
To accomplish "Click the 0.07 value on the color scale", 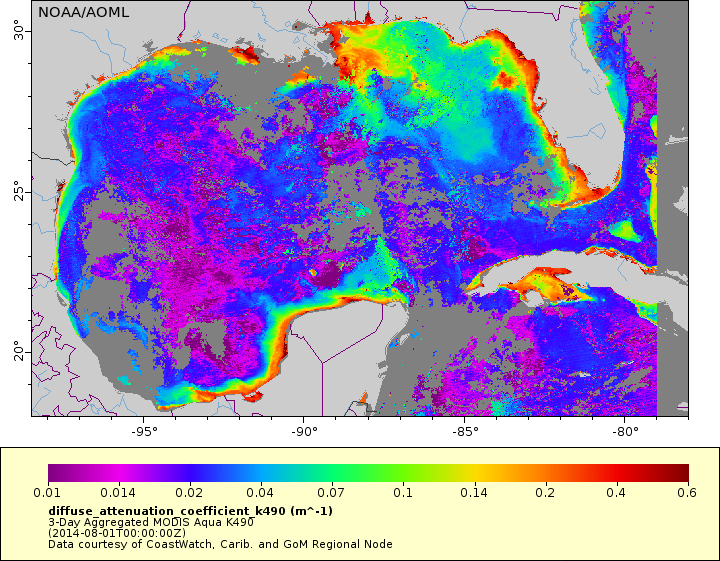I will [x=331, y=493].
